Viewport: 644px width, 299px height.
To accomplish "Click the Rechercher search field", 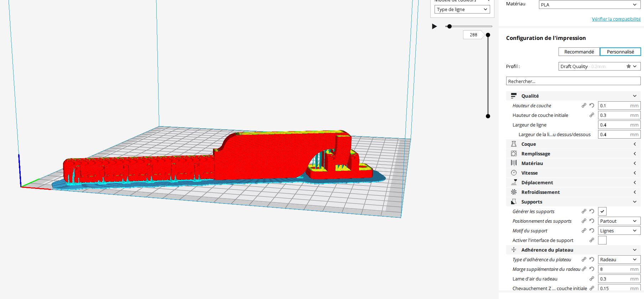I will (573, 81).
